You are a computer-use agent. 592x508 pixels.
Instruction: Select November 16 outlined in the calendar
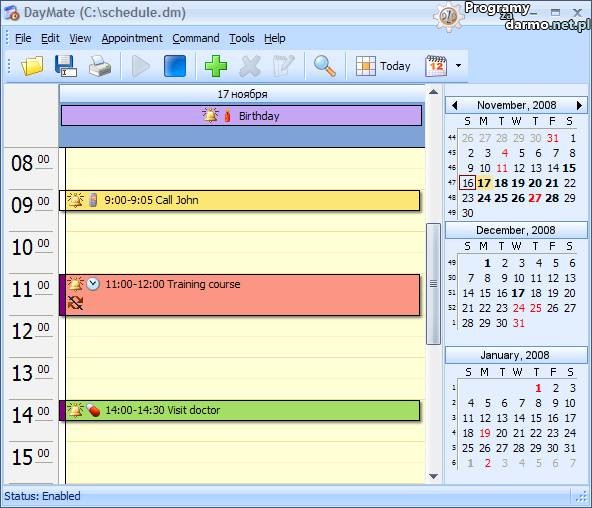click(468, 183)
